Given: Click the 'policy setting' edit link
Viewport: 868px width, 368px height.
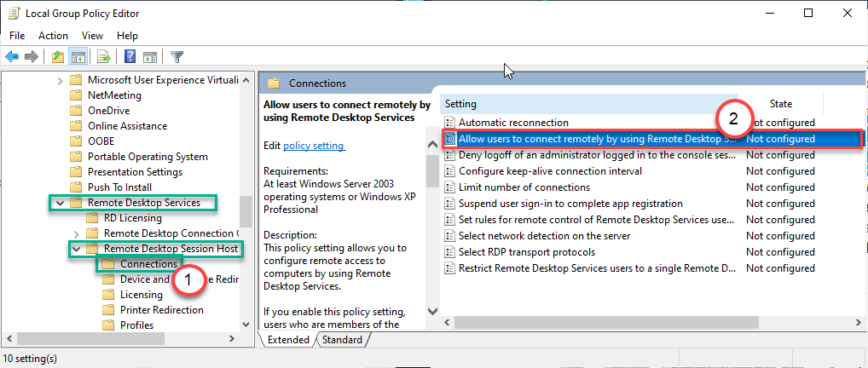Looking at the screenshot, I should click(313, 146).
